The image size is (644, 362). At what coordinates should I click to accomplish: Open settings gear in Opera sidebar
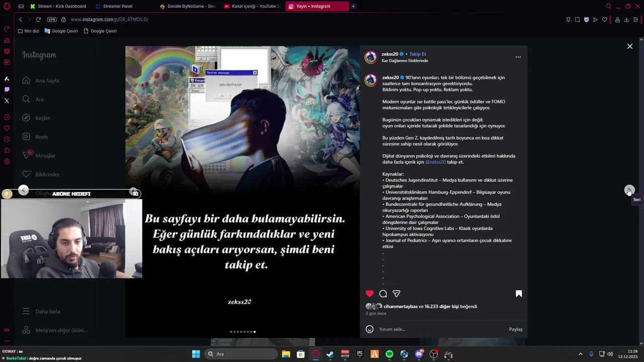[7, 161]
